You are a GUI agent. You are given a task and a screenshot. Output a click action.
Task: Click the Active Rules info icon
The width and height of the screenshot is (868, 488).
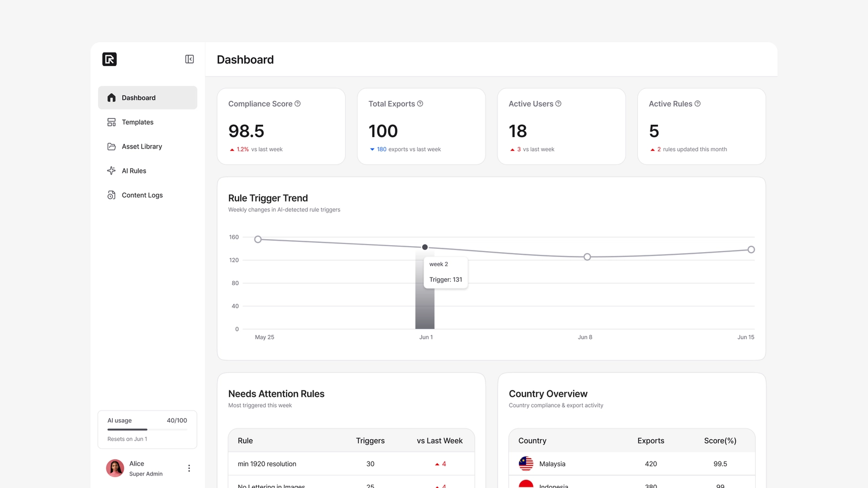(698, 104)
